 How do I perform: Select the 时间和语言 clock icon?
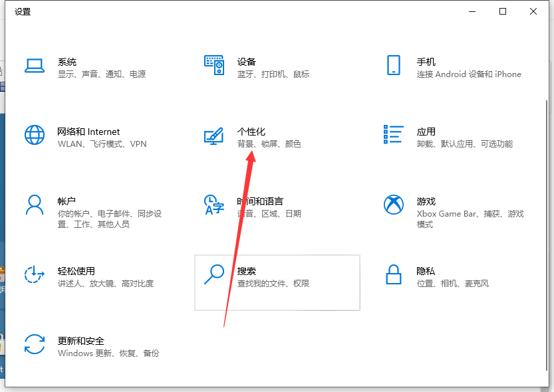click(x=213, y=205)
